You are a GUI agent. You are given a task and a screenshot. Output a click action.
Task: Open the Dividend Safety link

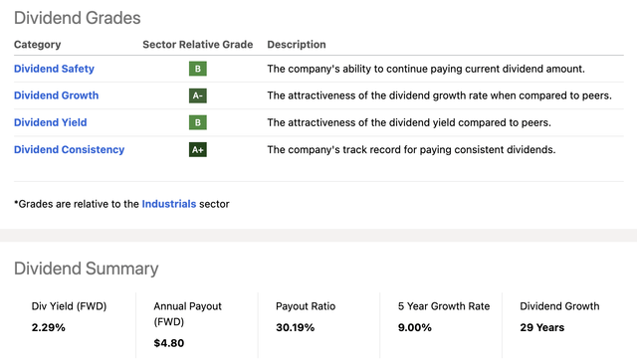coord(54,69)
